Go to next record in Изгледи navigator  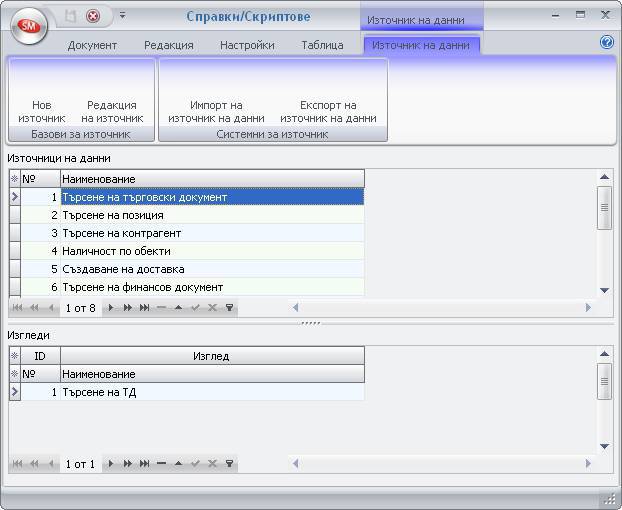pyautogui.click(x=111, y=463)
